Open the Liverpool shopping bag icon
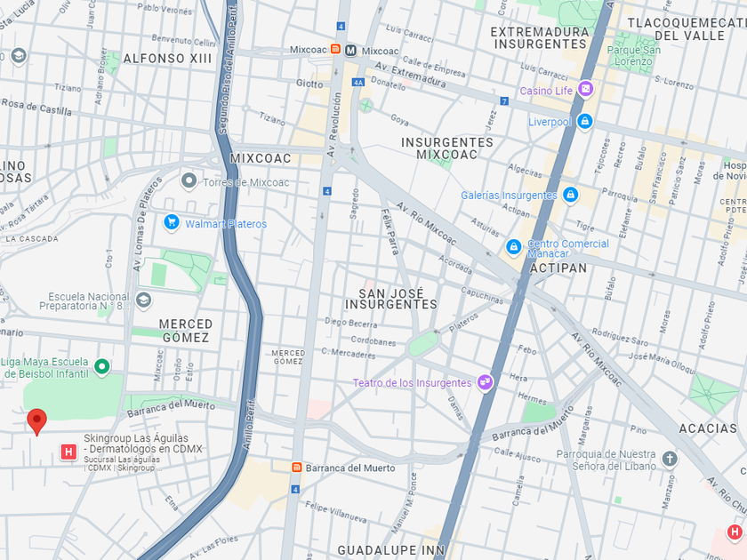 [x=584, y=121]
